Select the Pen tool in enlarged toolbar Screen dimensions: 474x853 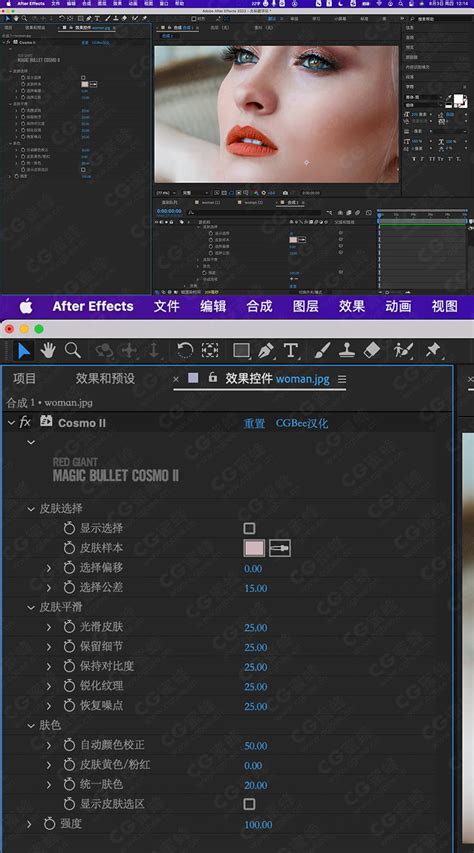tap(266, 351)
